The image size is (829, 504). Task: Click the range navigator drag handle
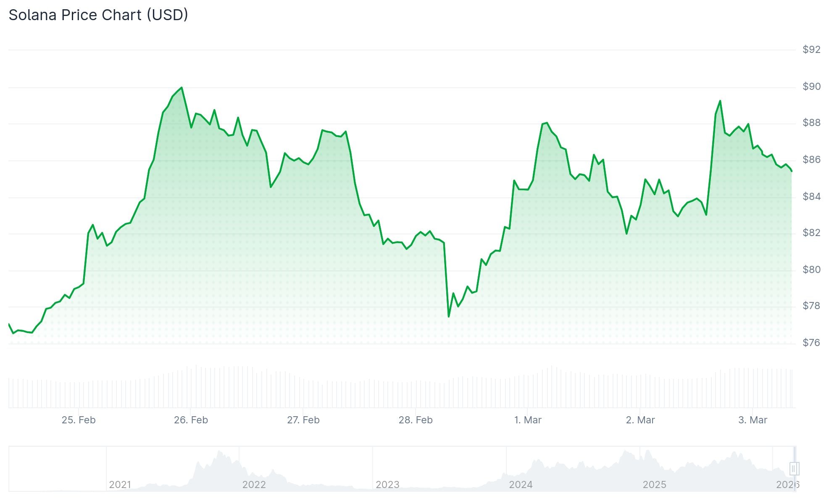click(x=794, y=468)
